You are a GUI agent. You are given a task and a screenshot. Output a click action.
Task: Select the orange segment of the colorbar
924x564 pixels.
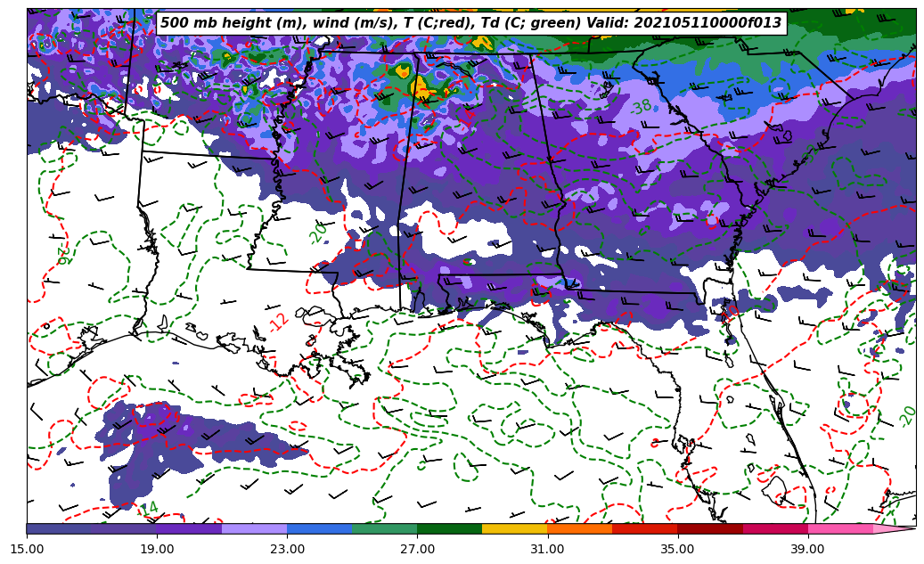pyautogui.click(x=579, y=528)
